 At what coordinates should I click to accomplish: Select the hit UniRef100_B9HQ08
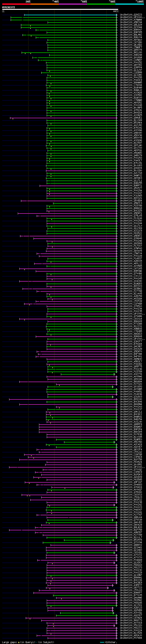pos(131,337)
